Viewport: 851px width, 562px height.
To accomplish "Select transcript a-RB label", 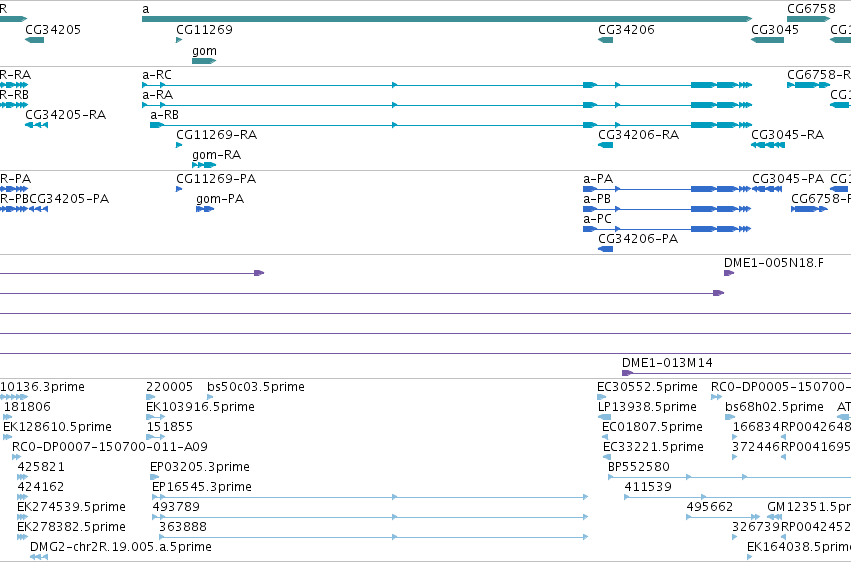I will click(x=164, y=114).
